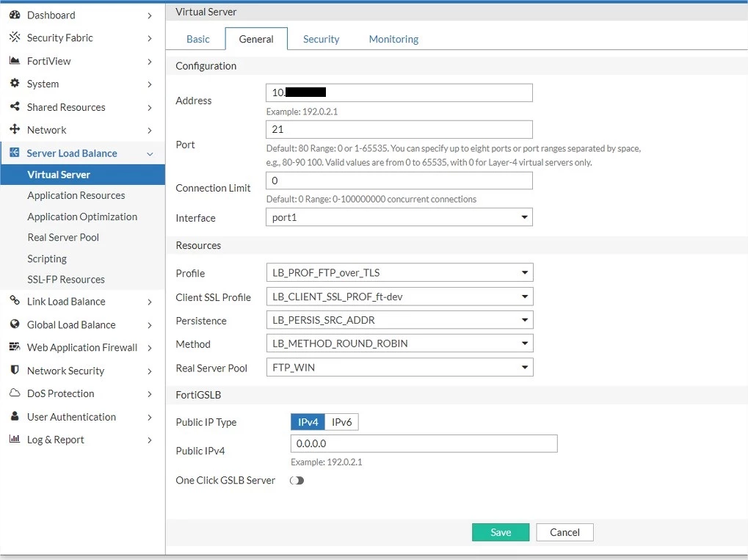Click the Address input field

coord(399,92)
